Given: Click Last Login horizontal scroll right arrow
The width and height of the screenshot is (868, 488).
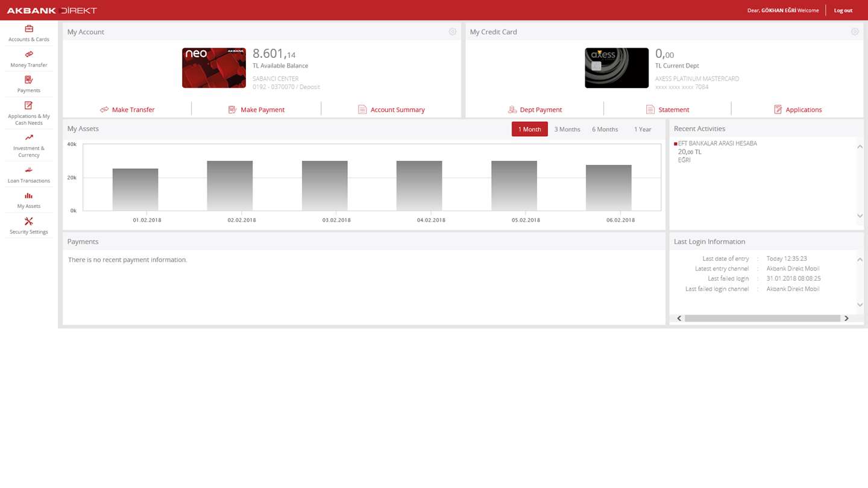Looking at the screenshot, I should tap(846, 318).
